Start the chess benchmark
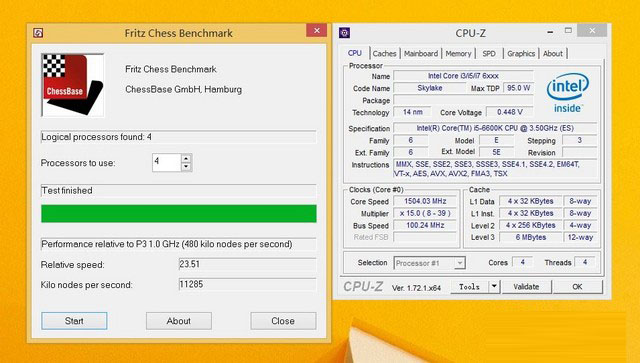Screen dimensions: 640x363 [74, 321]
